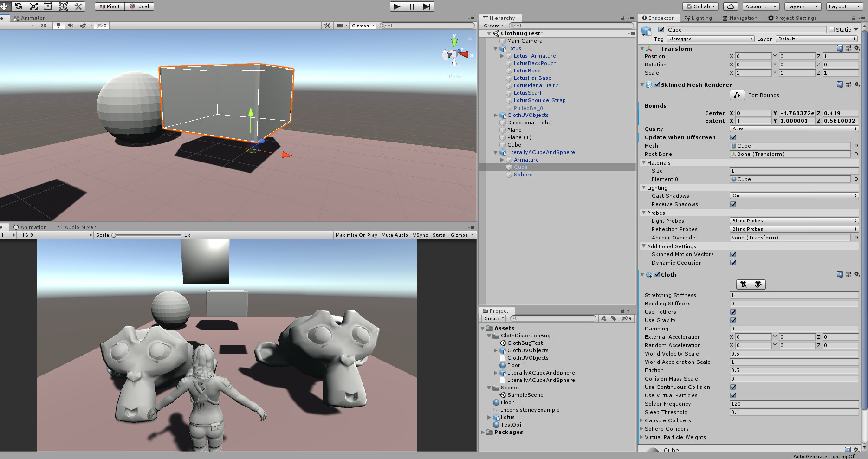Click Mute Audio button
The image size is (868, 459).
[395, 235]
